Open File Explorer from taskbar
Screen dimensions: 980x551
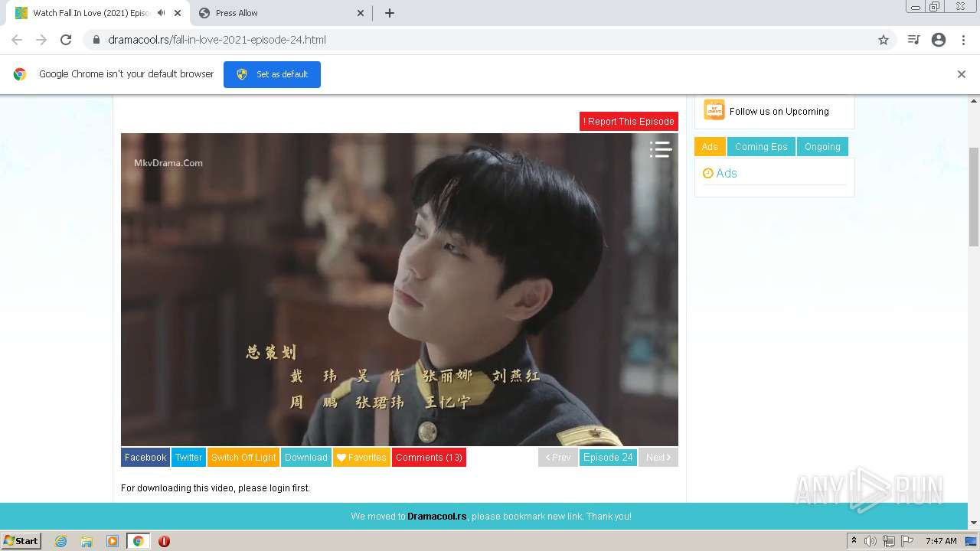pyautogui.click(x=87, y=541)
